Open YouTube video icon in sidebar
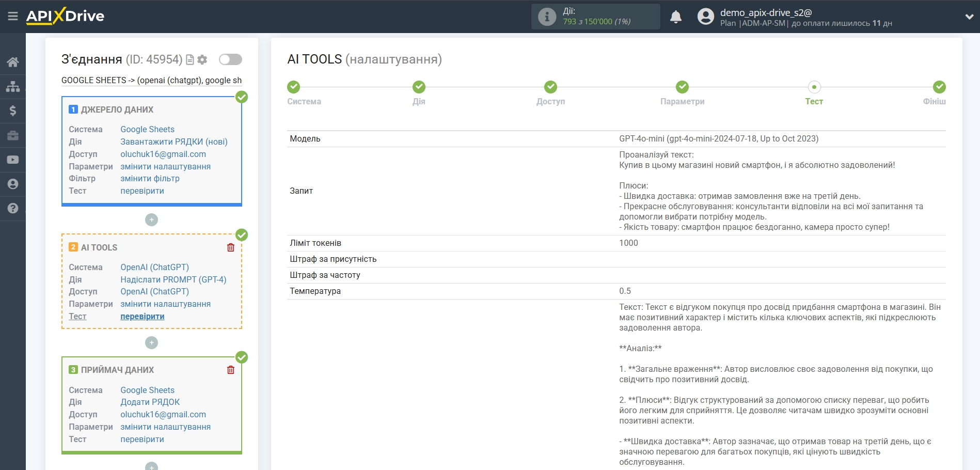Screen dimensions: 980x470 pyautogui.click(x=13, y=160)
